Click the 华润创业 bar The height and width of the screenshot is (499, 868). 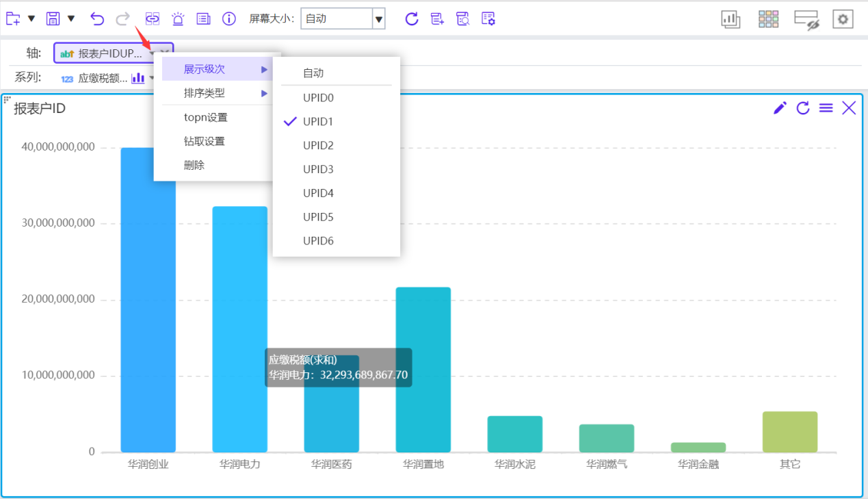click(x=148, y=300)
